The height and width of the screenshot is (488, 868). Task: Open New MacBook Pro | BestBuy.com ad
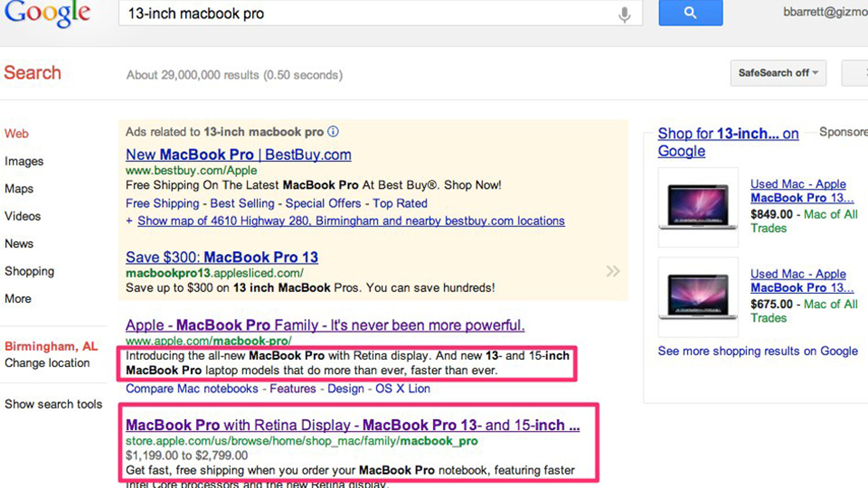[x=239, y=155]
